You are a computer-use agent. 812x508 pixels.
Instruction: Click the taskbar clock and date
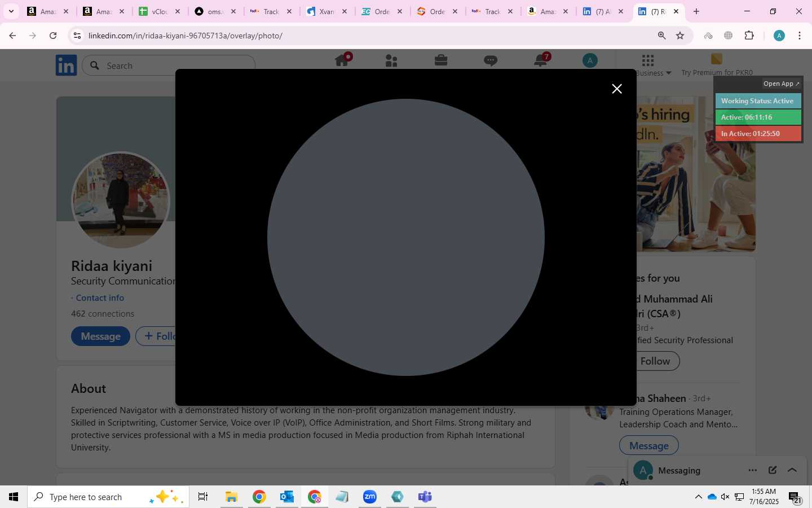coord(764,497)
